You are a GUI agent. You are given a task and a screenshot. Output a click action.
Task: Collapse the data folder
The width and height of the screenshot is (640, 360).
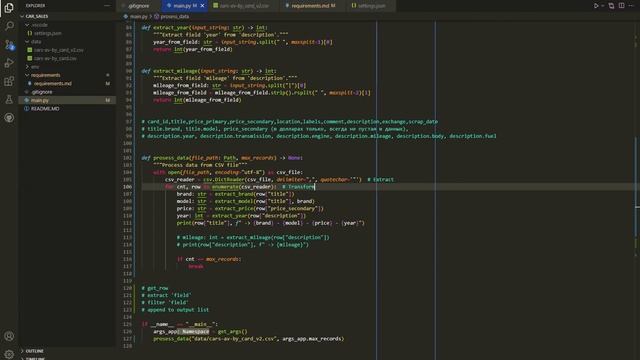coord(36,42)
